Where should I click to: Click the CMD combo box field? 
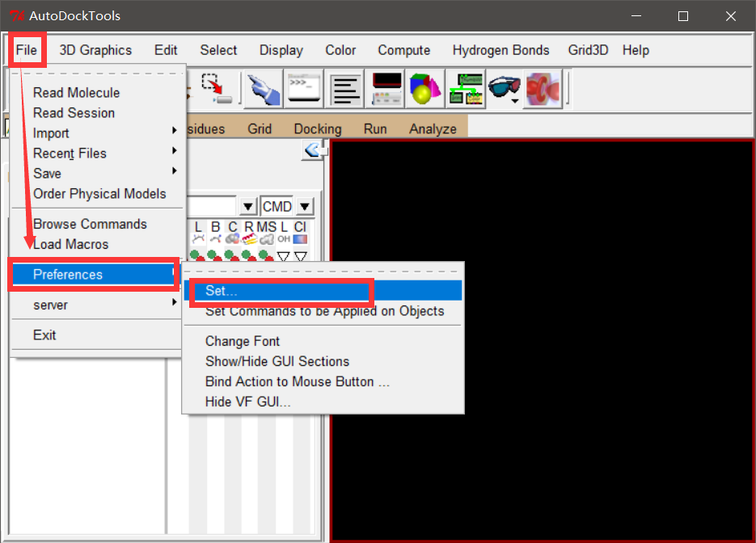point(277,207)
